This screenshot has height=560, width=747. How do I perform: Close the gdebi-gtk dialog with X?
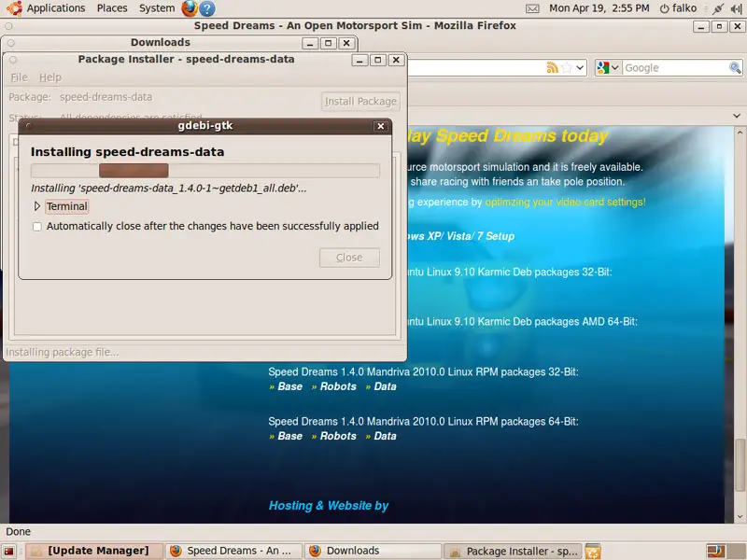click(x=381, y=126)
